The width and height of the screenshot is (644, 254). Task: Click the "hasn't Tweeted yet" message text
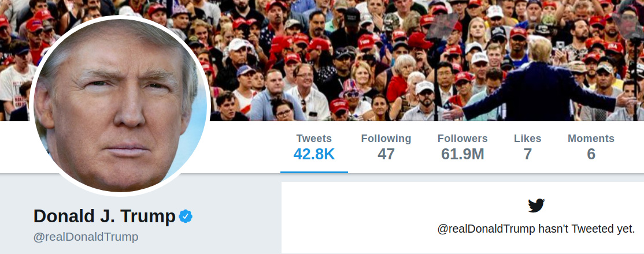click(587, 229)
